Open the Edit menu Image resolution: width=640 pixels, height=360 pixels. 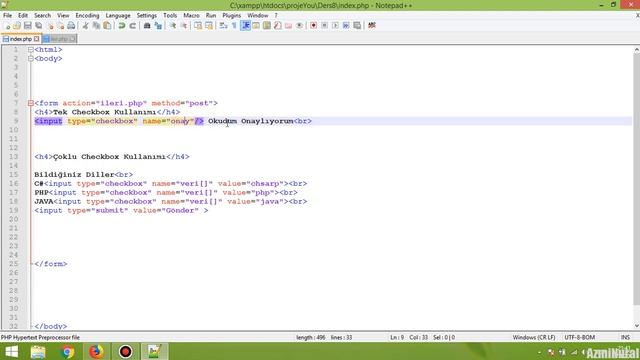(x=23, y=16)
